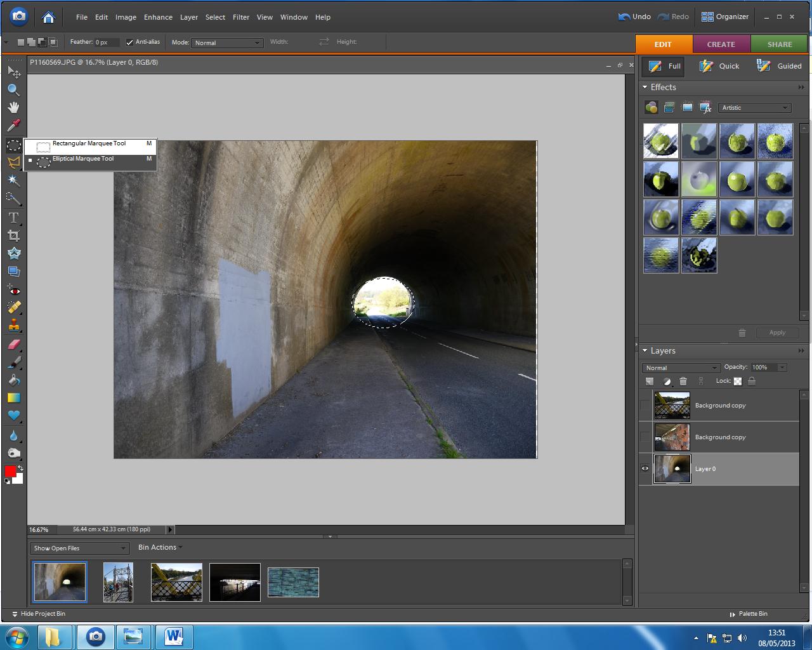Open the Artistic effects category dropdown
The height and width of the screenshot is (650, 812).
tap(755, 108)
